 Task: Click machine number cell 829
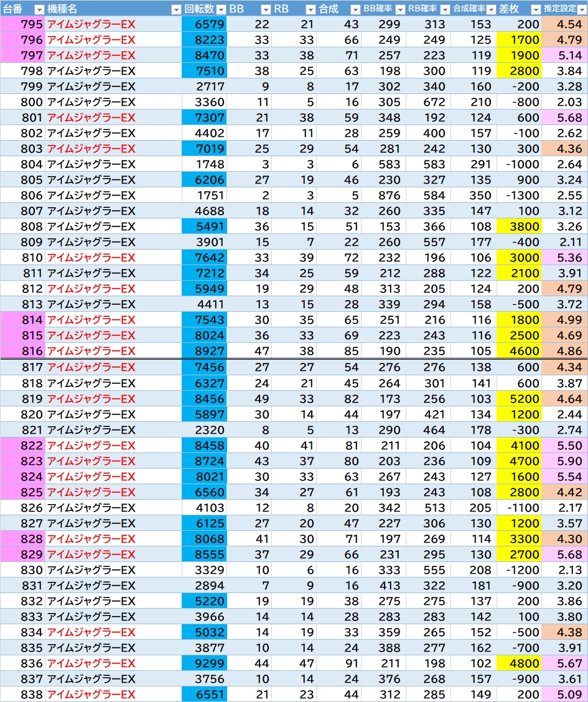pos(22,555)
